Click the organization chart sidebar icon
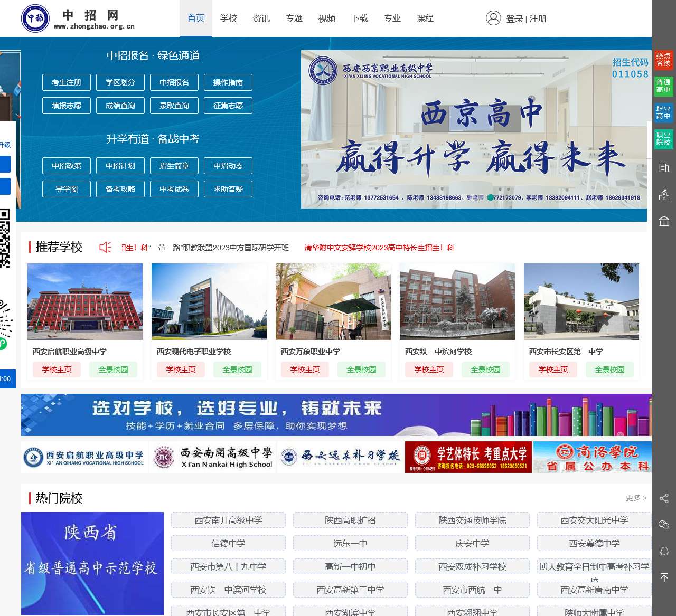This screenshot has width=676, height=616. [x=664, y=194]
